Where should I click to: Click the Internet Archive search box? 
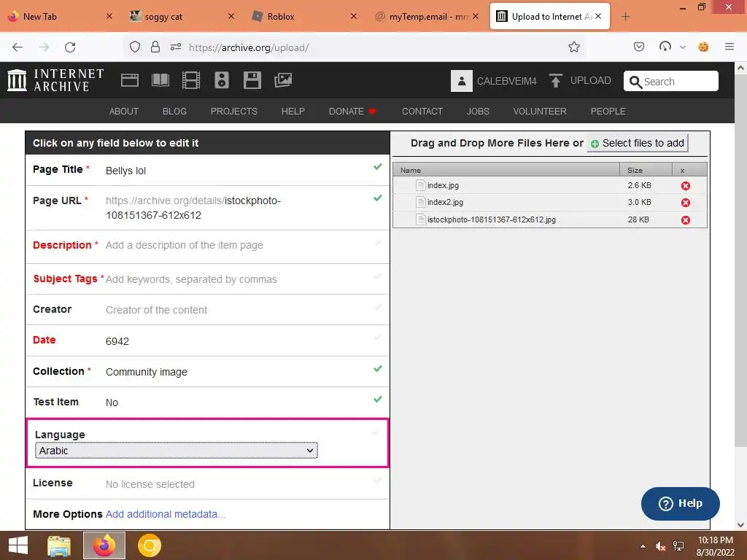(x=671, y=81)
